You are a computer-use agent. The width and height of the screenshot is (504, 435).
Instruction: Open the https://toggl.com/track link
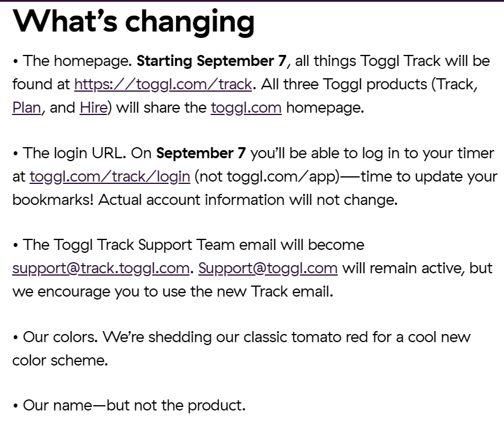pyautogui.click(x=163, y=85)
